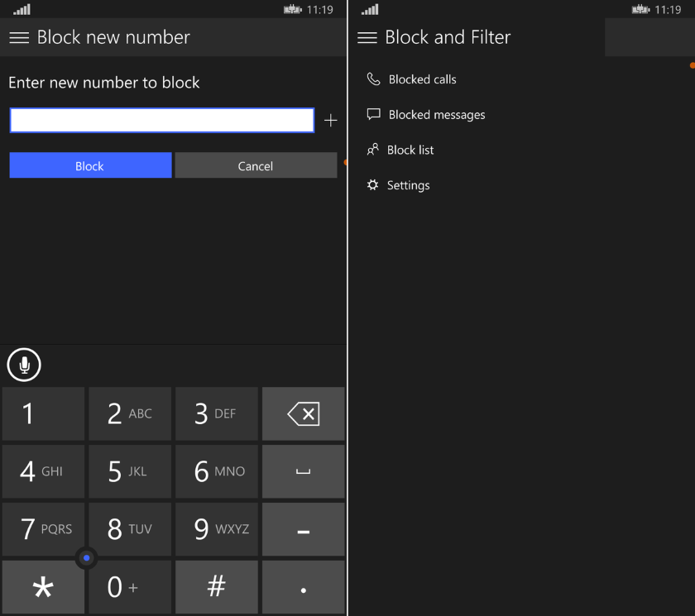Image resolution: width=695 pixels, height=616 pixels.
Task: Open Blocked calls menu entry
Action: pyautogui.click(x=422, y=79)
